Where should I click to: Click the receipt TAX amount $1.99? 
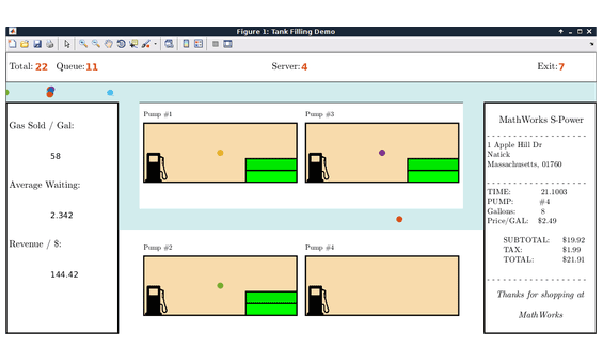tap(571, 250)
